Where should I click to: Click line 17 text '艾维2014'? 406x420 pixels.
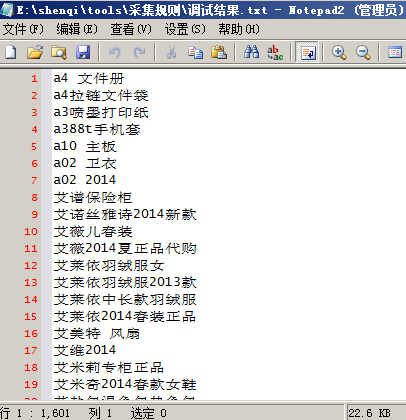85,350
